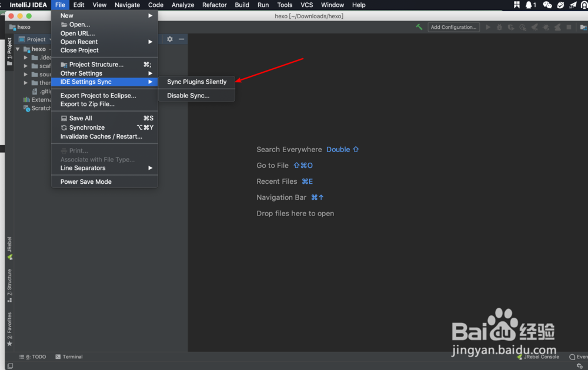588x370 pixels.
Task: Expand the Other Settings submenu arrow
Action: pyautogui.click(x=150, y=73)
